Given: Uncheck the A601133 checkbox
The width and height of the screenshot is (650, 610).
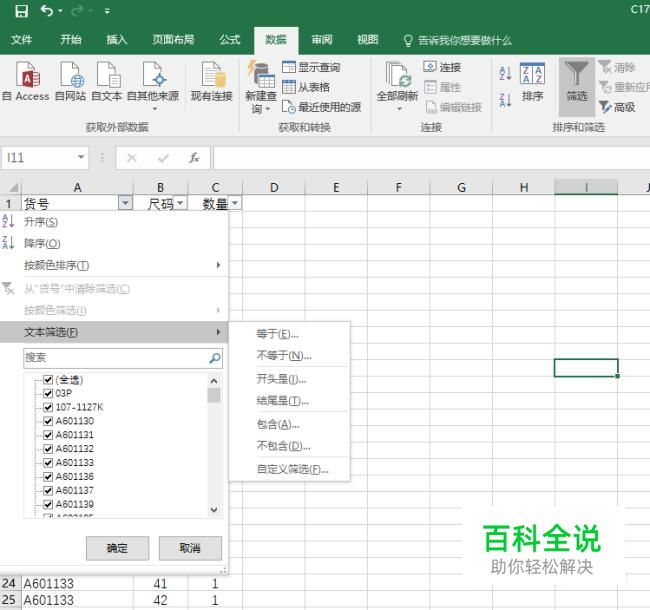Looking at the screenshot, I should (x=48, y=462).
